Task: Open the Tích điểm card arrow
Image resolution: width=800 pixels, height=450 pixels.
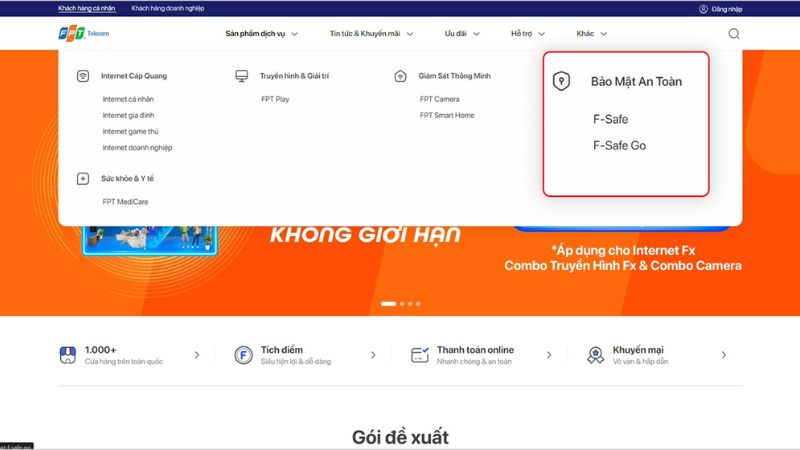Action: 373,355
